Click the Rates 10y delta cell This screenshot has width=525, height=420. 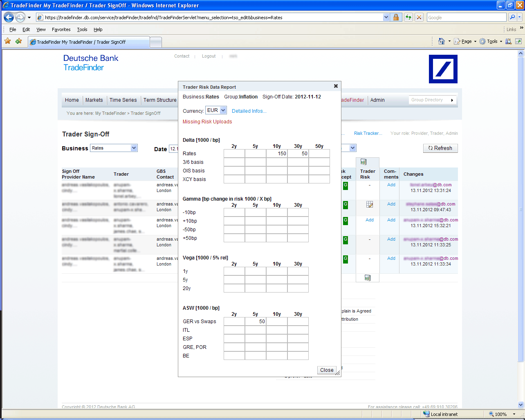coord(276,154)
